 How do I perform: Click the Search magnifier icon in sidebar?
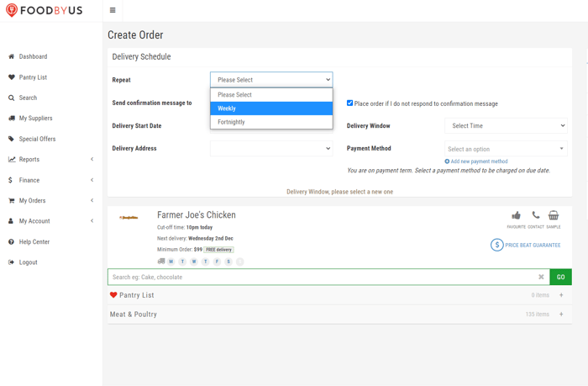point(11,98)
